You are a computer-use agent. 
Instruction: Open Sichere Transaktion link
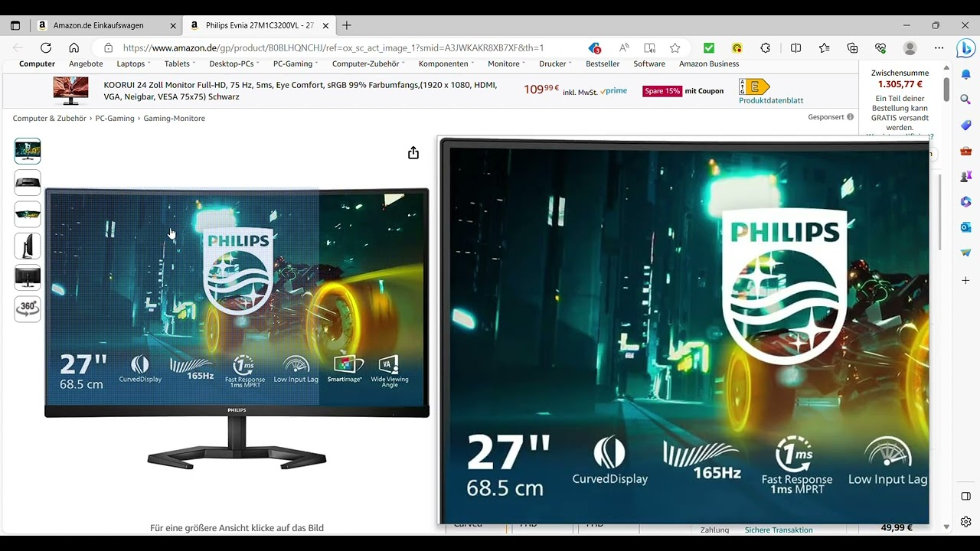779,530
